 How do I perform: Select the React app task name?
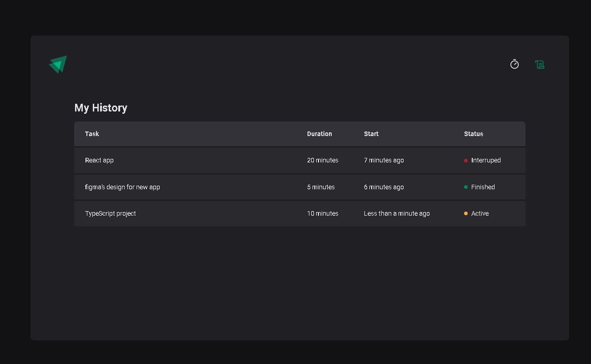99,160
